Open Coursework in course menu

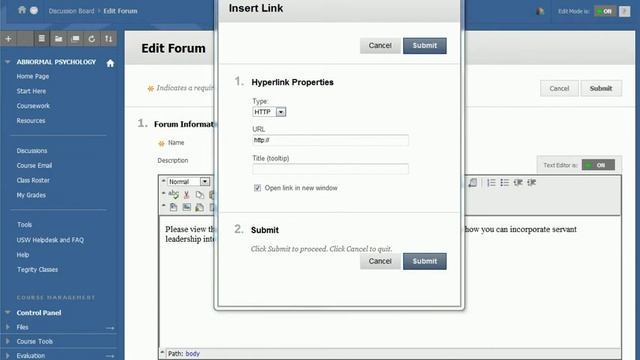(33, 106)
